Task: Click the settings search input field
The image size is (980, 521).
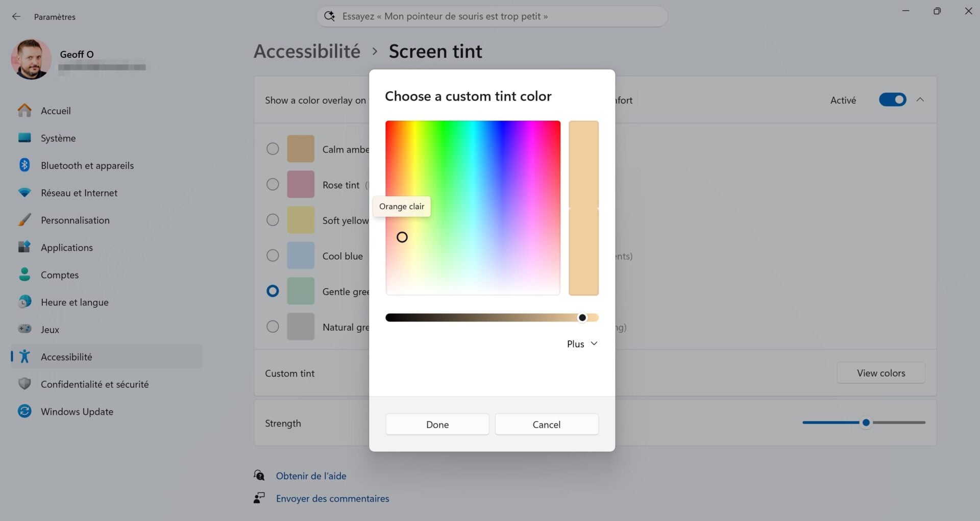Action: tap(492, 16)
